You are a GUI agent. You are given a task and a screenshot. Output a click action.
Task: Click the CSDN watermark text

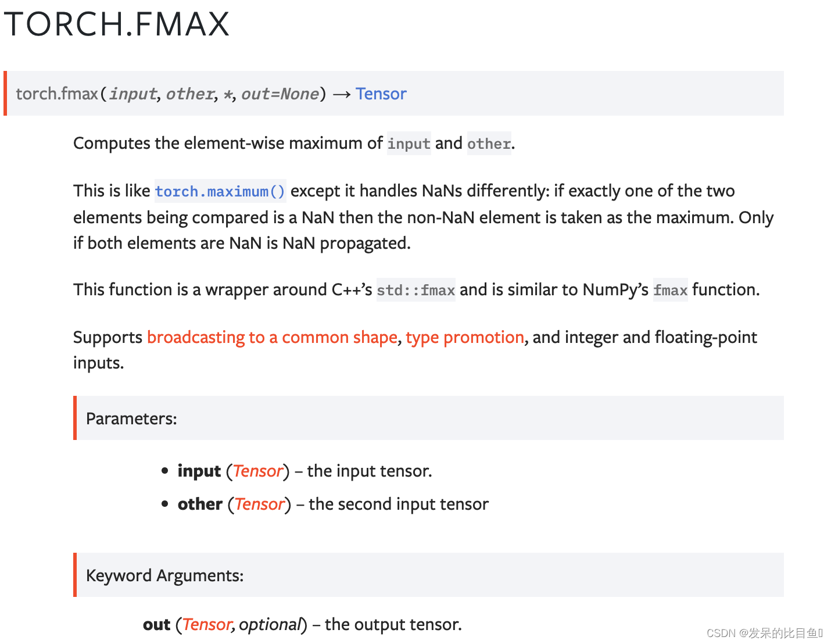764,633
